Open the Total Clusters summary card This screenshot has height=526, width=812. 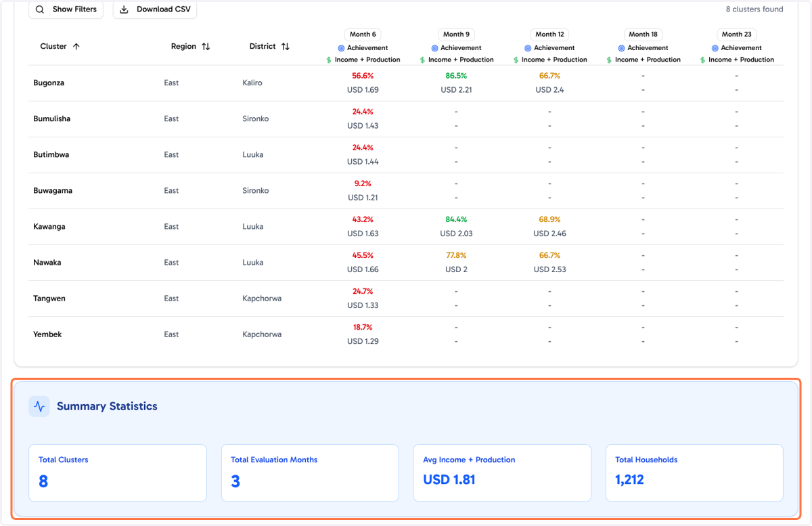(x=118, y=473)
